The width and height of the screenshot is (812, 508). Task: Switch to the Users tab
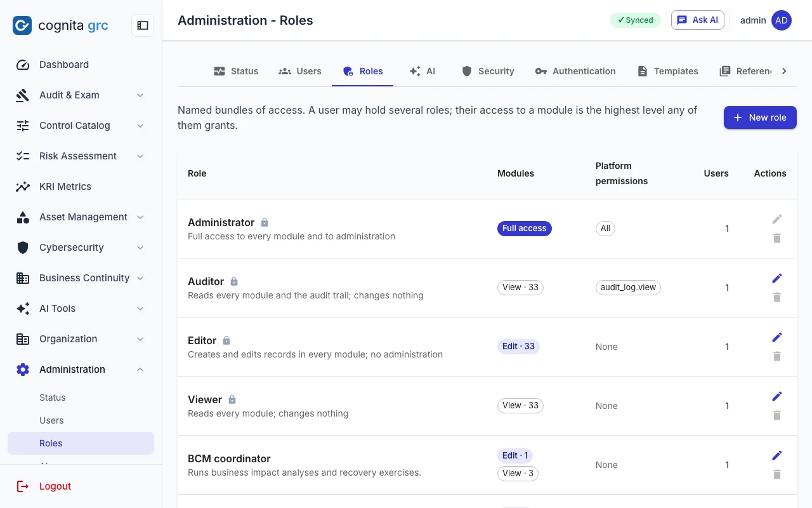300,71
